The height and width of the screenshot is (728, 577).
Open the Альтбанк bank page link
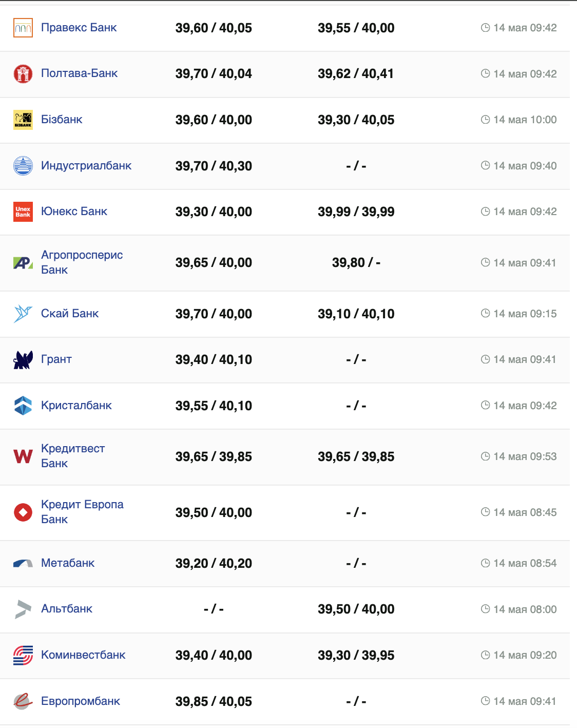67,609
